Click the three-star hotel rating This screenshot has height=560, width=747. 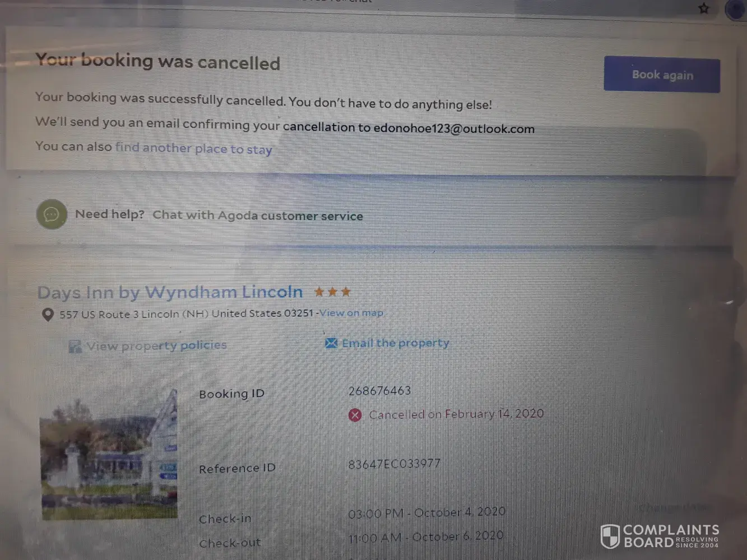point(332,291)
